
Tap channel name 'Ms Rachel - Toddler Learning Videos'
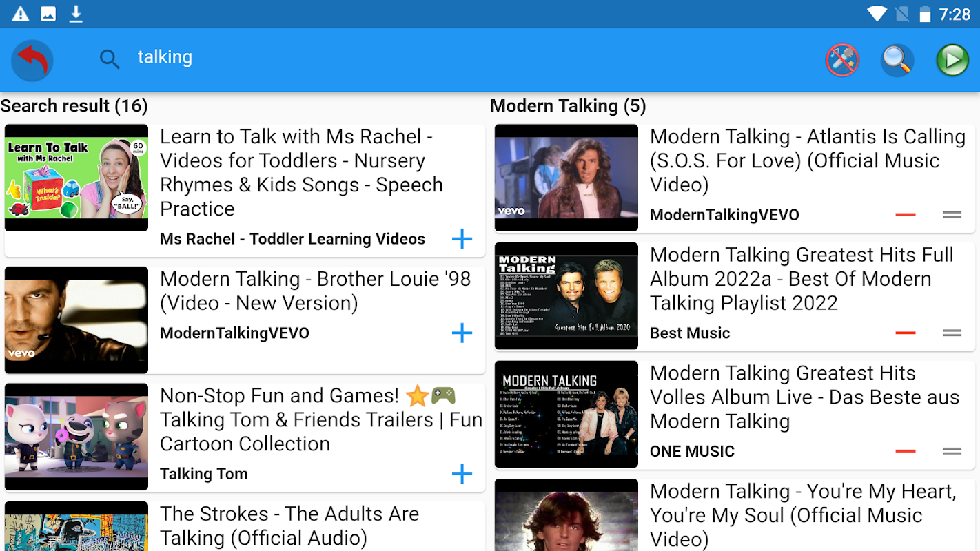(292, 239)
